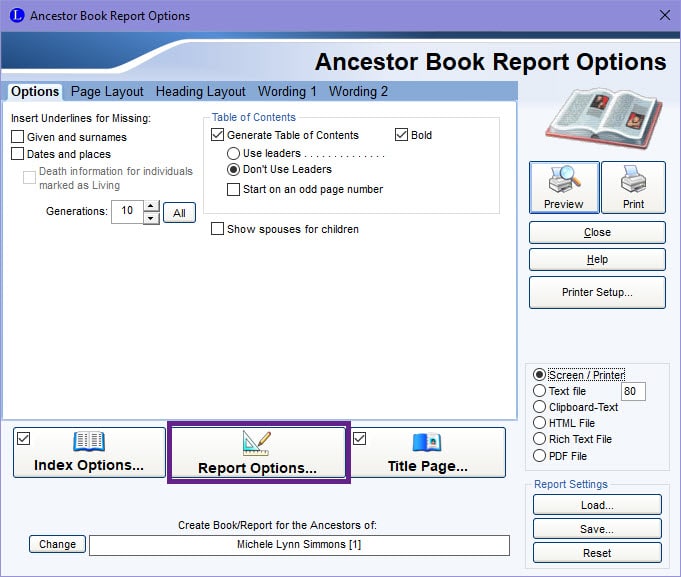Select Use leaders radio option
This screenshot has height=577, width=681.
click(x=233, y=153)
